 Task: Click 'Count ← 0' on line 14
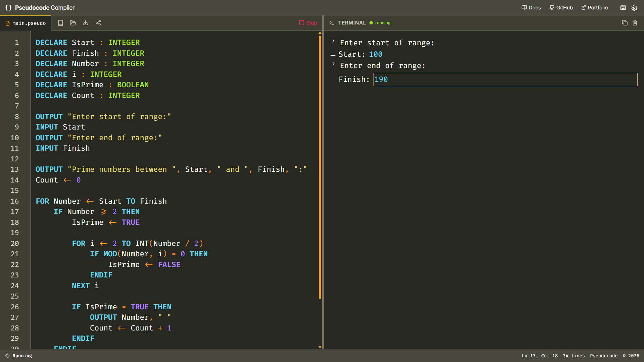(58, 180)
